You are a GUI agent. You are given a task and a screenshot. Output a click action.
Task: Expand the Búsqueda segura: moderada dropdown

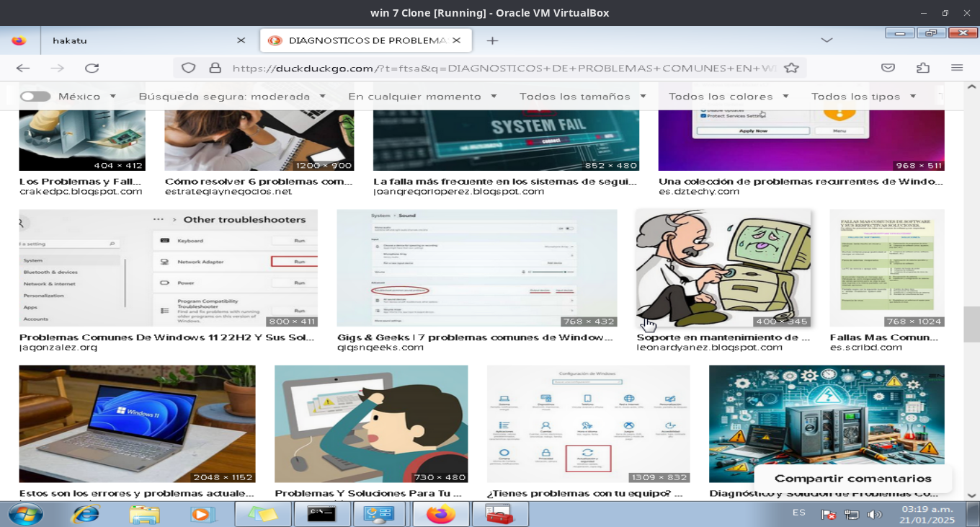point(231,97)
